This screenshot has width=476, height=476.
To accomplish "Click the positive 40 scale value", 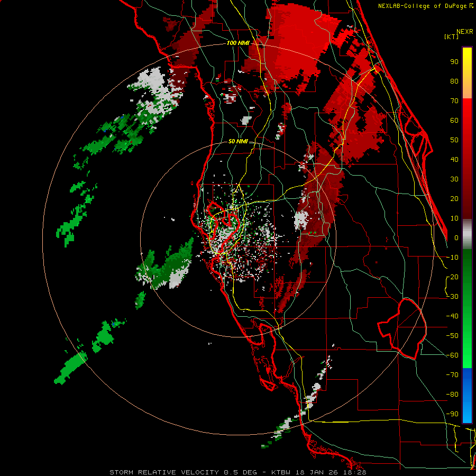I will pos(454,159).
